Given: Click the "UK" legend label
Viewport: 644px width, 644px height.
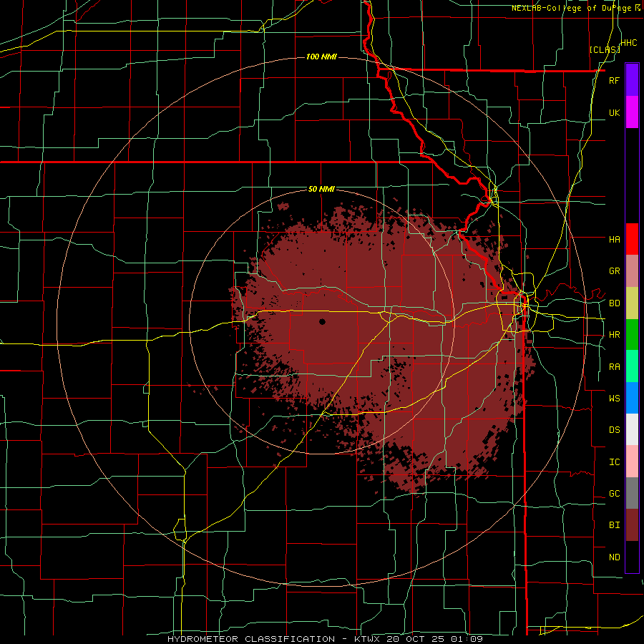Looking at the screenshot, I should [614, 113].
